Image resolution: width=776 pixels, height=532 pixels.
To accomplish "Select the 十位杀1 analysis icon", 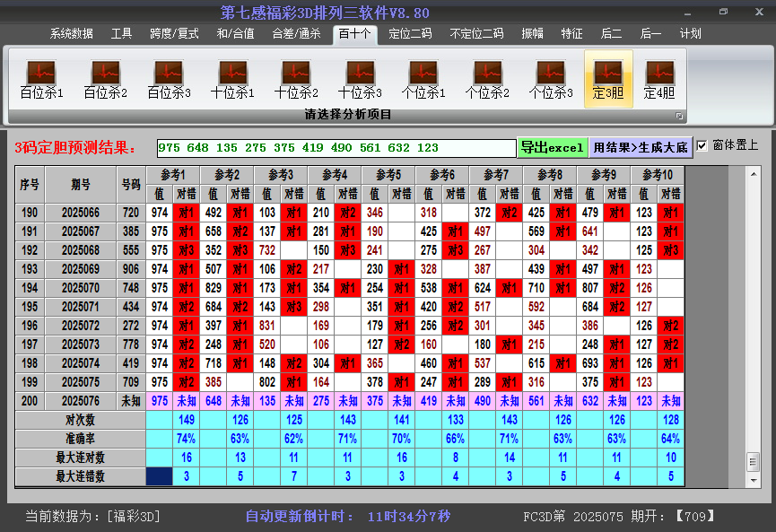I will [232, 79].
